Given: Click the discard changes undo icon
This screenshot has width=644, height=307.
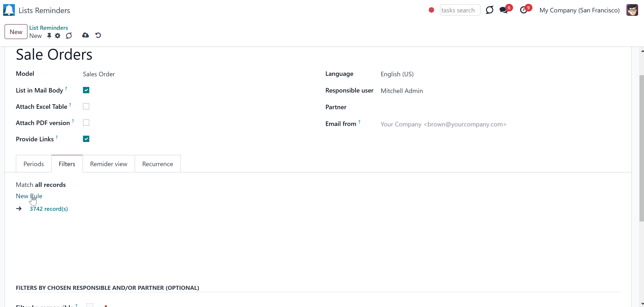Looking at the screenshot, I should click(x=98, y=35).
